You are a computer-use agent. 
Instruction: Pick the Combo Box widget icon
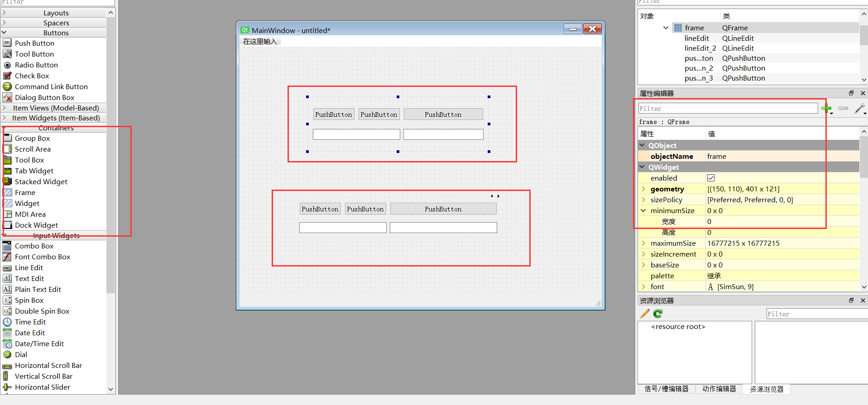tap(7, 246)
